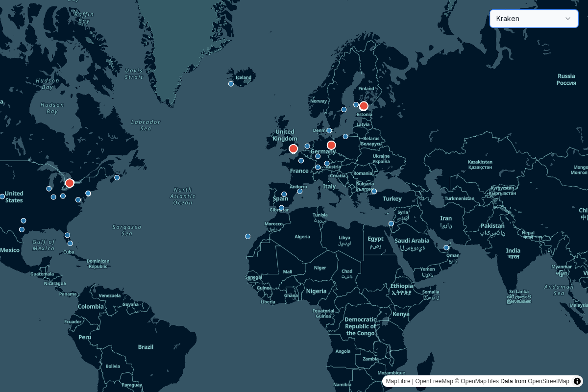Open the MapLibre attribution link
This screenshot has width=588, height=392.
(397, 381)
